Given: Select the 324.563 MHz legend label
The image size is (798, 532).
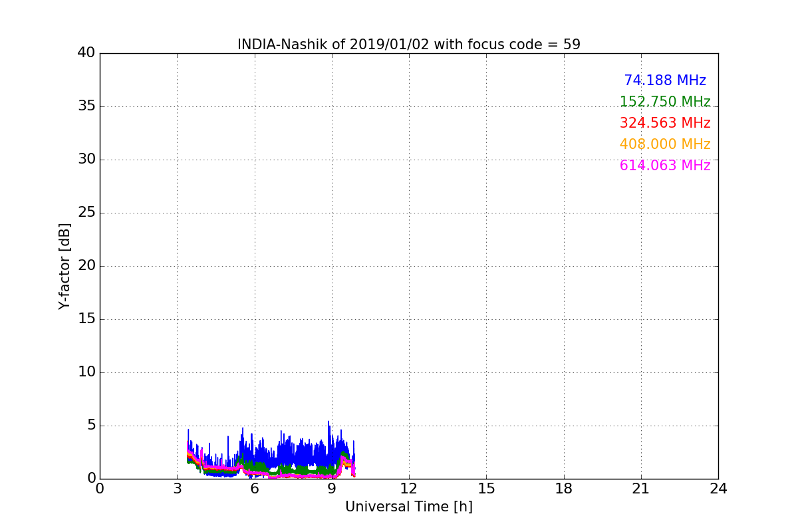Looking at the screenshot, I should point(665,123).
